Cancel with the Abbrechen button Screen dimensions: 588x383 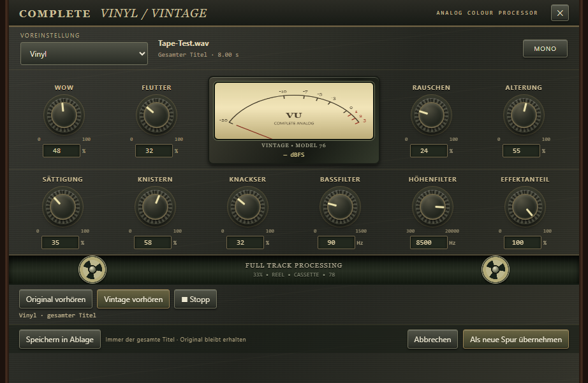(x=432, y=339)
